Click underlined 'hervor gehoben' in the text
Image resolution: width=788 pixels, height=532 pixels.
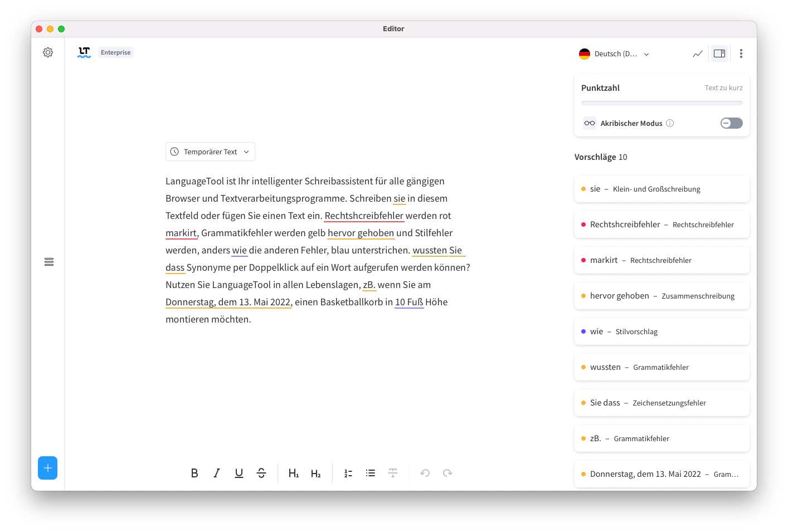coord(361,233)
